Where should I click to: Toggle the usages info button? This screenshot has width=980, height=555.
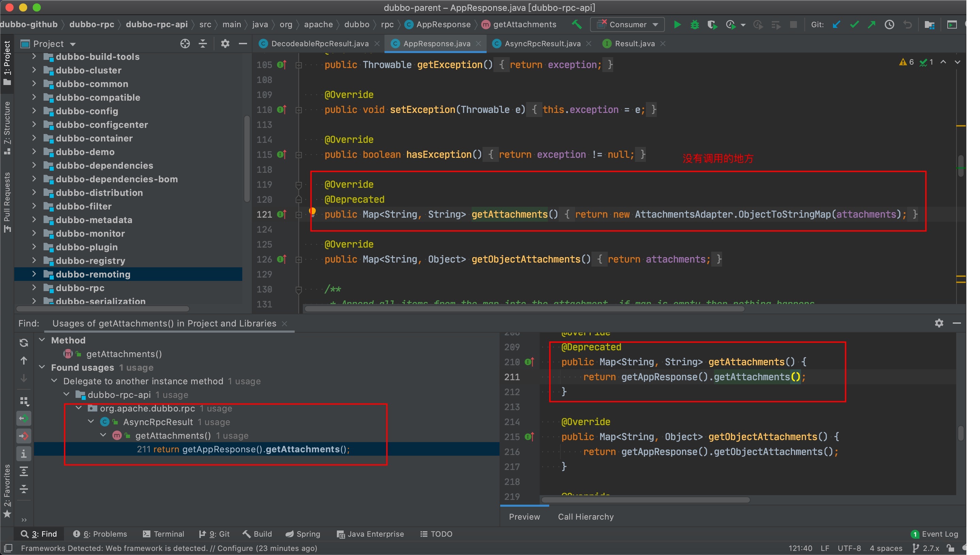pyautogui.click(x=23, y=454)
